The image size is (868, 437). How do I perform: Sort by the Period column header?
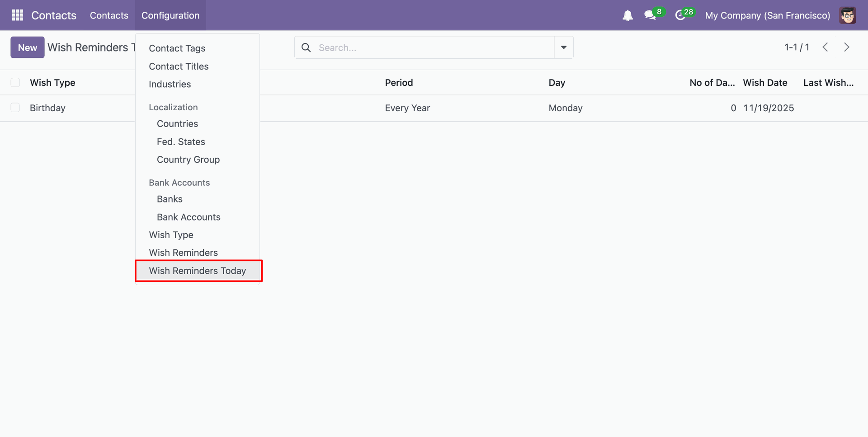click(399, 83)
